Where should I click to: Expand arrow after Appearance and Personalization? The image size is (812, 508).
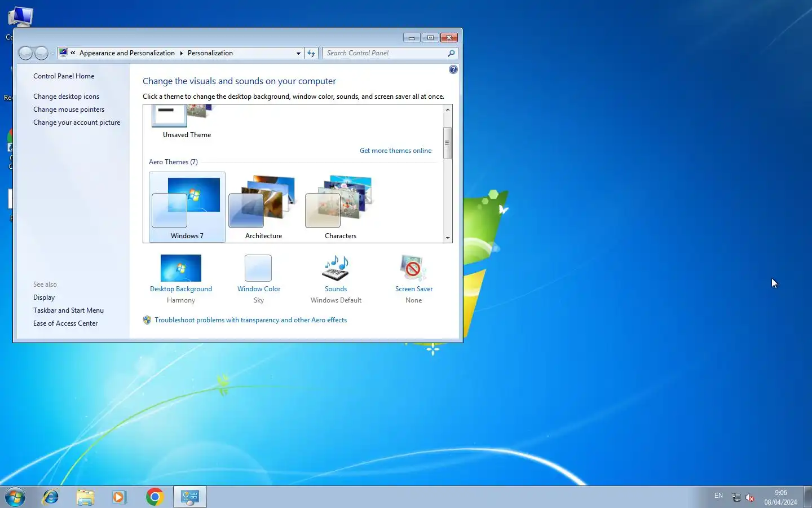(x=182, y=53)
